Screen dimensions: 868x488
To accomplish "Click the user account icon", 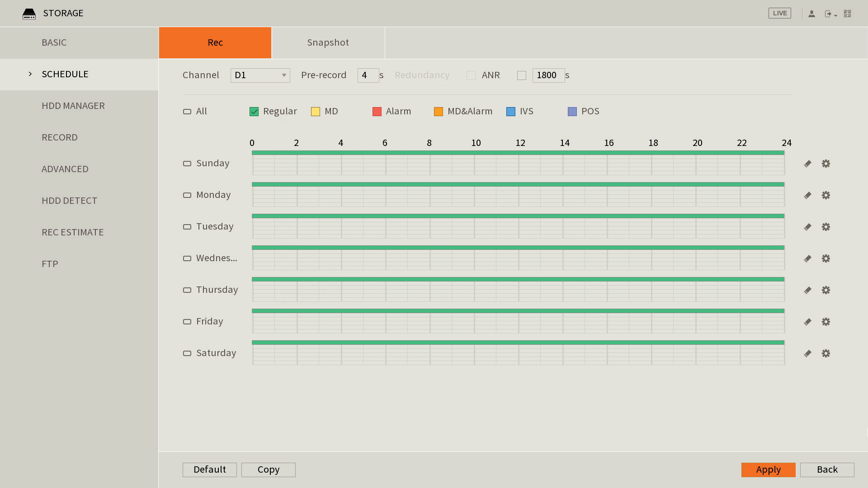I will pyautogui.click(x=811, y=14).
